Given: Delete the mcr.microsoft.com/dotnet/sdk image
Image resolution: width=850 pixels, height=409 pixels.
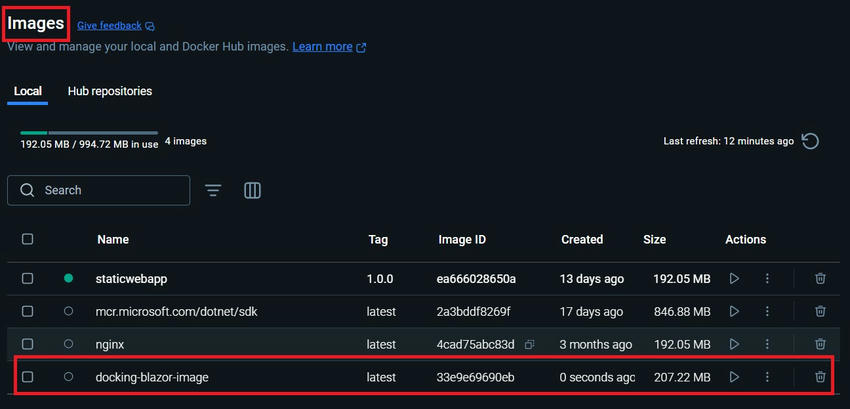Looking at the screenshot, I should pos(820,311).
